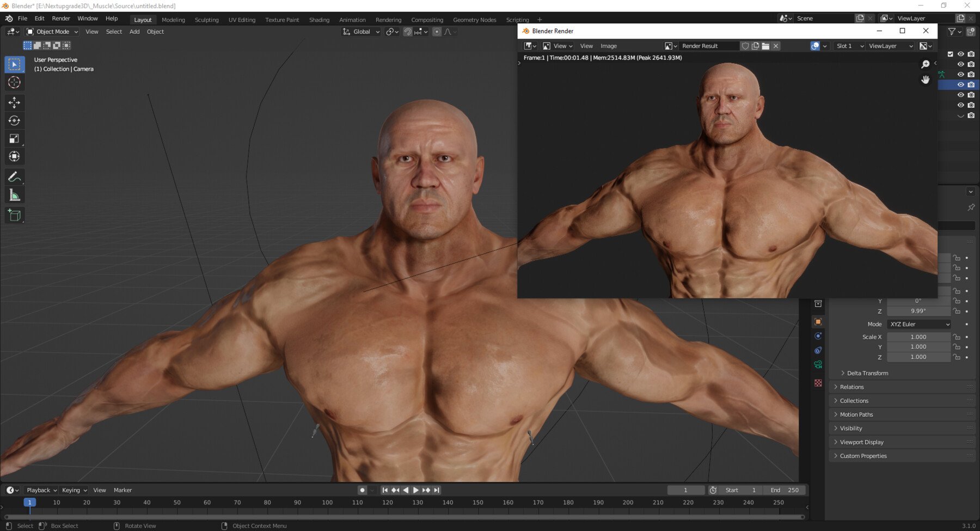Open the Object Constraint Properties tab
Viewport: 980px width, 531px height.
(x=818, y=350)
